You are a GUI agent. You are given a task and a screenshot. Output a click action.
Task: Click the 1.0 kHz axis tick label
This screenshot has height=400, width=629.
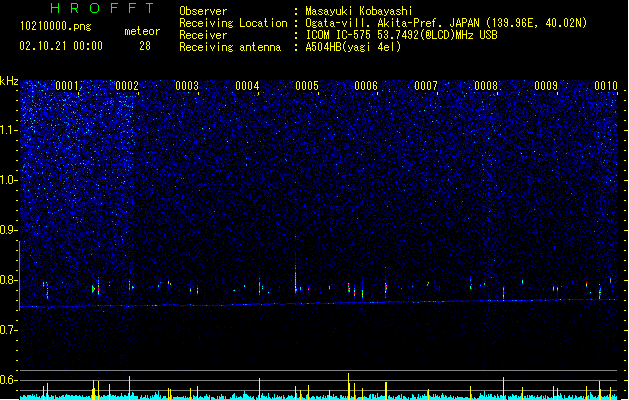[8, 180]
